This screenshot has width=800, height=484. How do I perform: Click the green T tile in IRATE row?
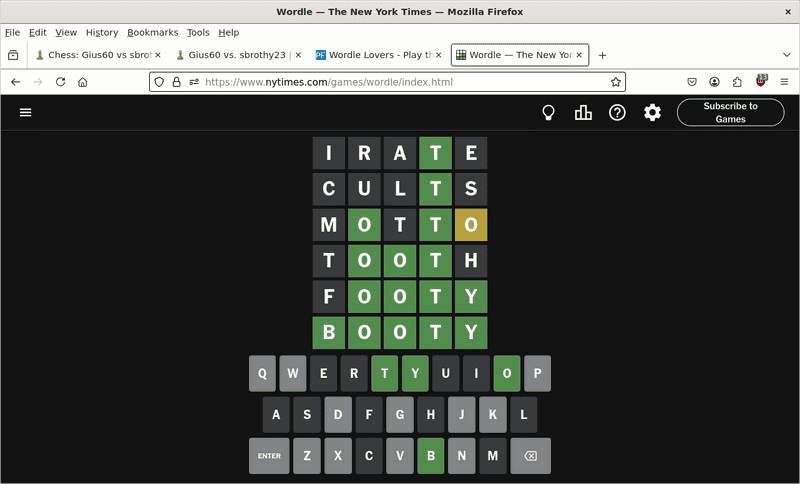(435, 153)
